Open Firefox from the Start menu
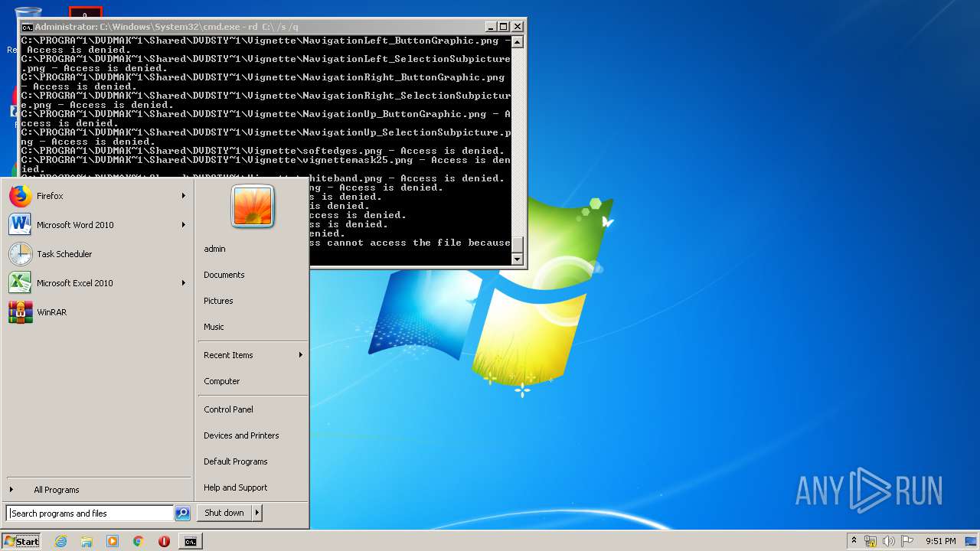The width and height of the screenshot is (980, 551). [98, 196]
